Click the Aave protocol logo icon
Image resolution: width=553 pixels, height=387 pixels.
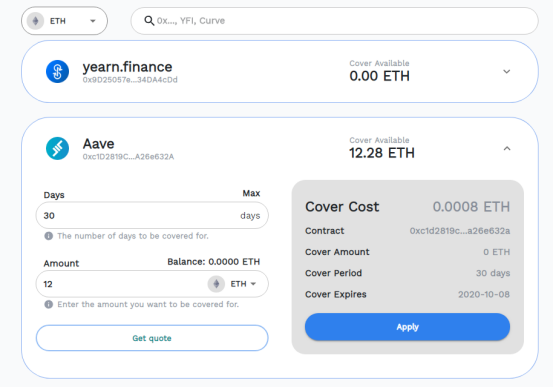57,149
